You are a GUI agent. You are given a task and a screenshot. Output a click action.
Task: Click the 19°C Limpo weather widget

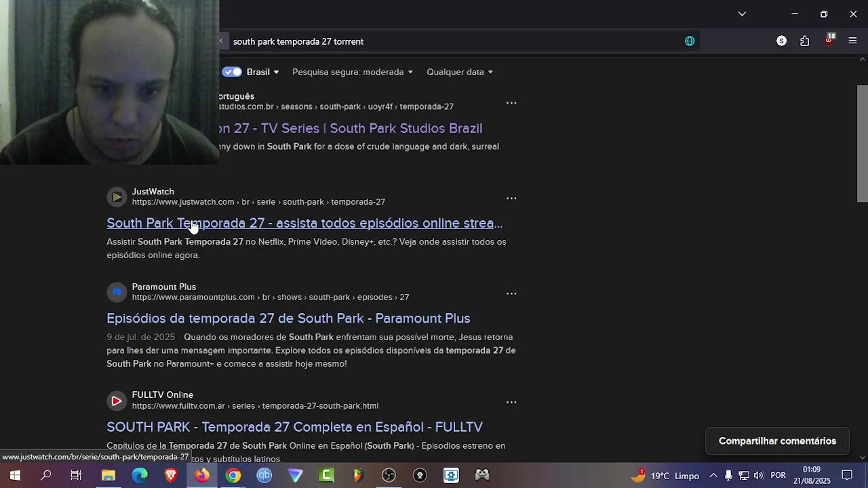pyautogui.click(x=665, y=476)
